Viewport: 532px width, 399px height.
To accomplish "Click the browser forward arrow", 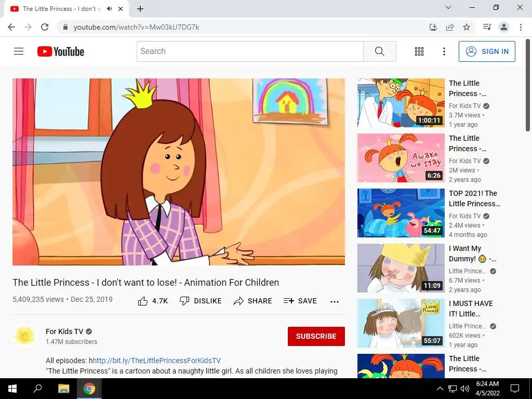I will coord(28,27).
